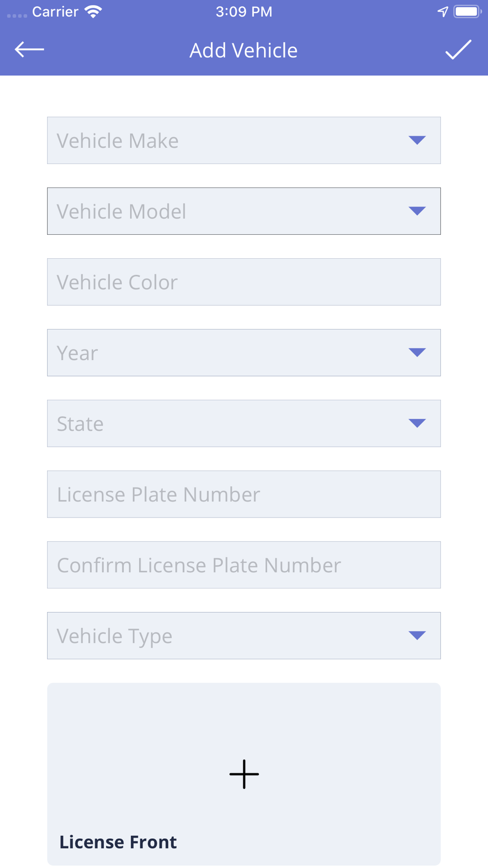Tap the back arrow icon
Screen dimensions: 488x868
click(29, 49)
